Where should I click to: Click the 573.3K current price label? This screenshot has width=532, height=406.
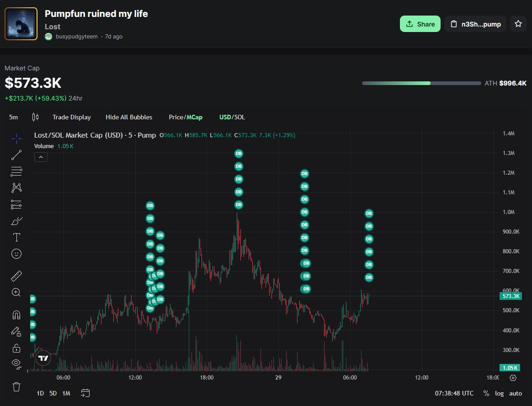click(511, 296)
